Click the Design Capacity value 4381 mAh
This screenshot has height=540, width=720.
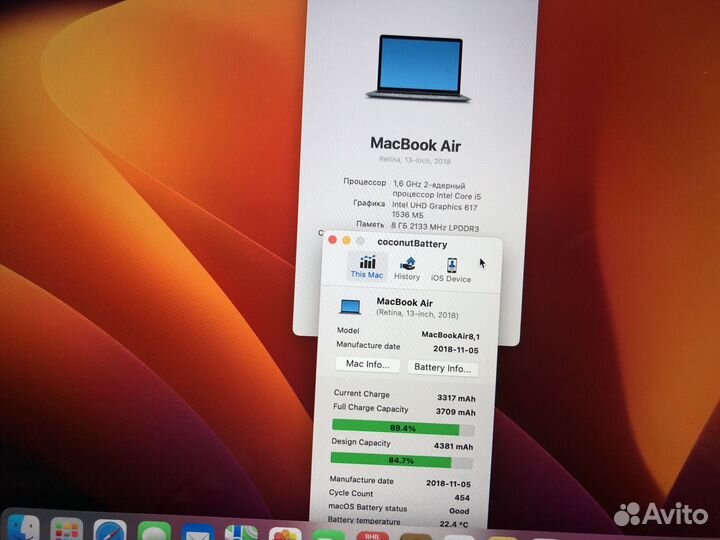click(x=453, y=446)
